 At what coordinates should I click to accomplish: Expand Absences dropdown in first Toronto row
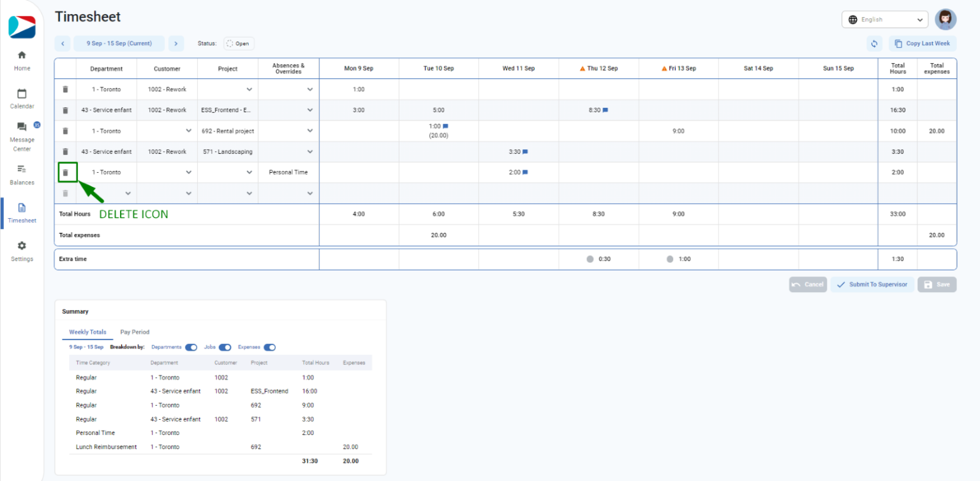click(x=310, y=89)
